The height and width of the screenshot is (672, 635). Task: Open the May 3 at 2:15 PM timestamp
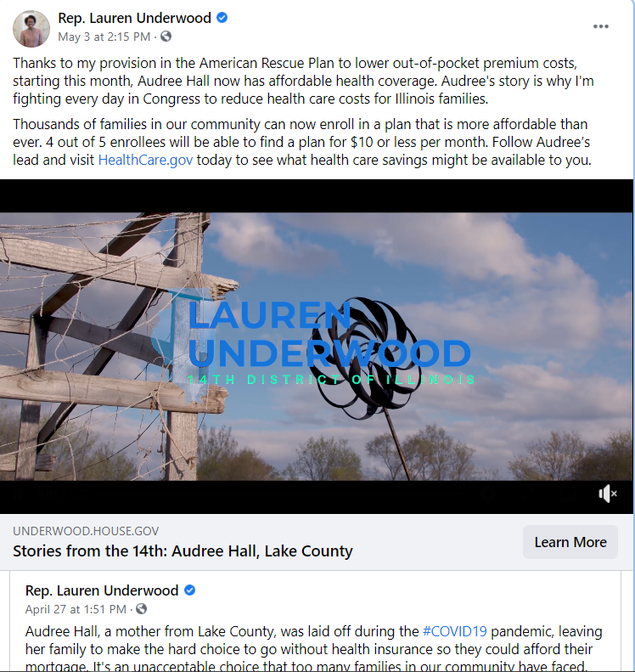tap(104, 37)
